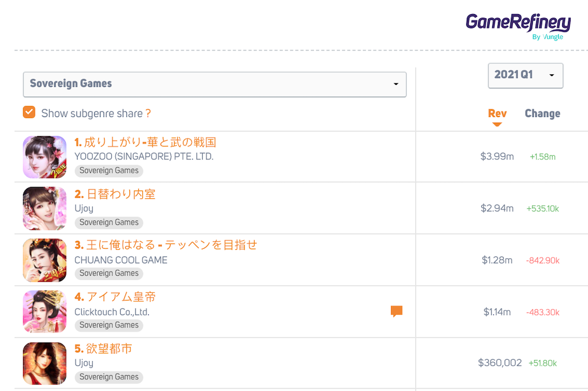Click change value +535.10k
This screenshot has height=391, width=588.
[543, 208]
